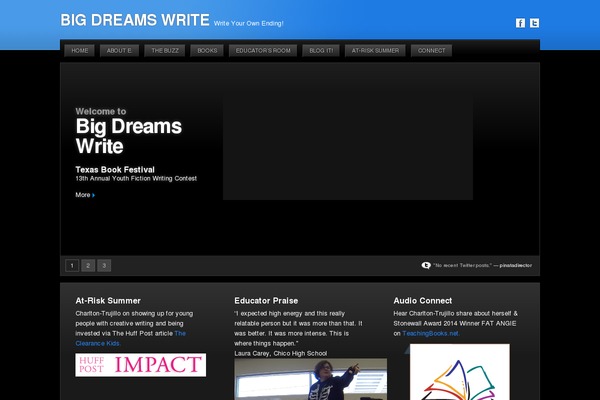Switch to slide 3 in the slider
Image resolution: width=600 pixels, height=400 pixels.
104,265
